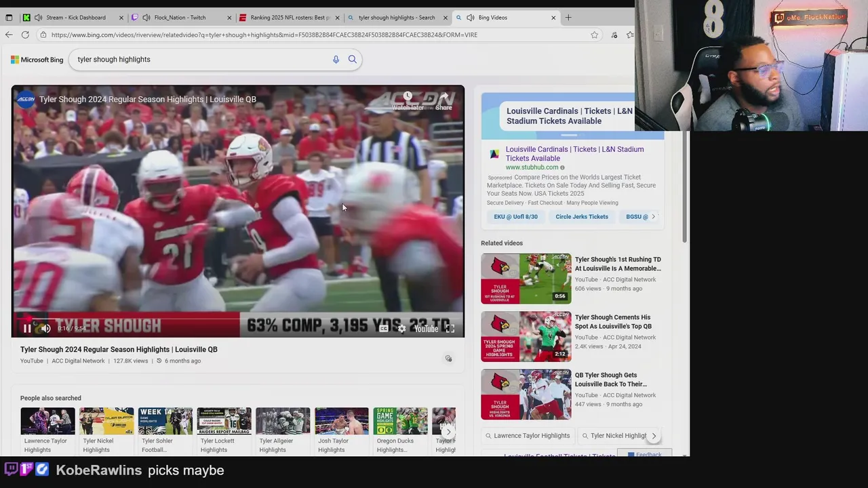Switch to the Stream - Kick Dashboard tab

click(x=75, y=18)
